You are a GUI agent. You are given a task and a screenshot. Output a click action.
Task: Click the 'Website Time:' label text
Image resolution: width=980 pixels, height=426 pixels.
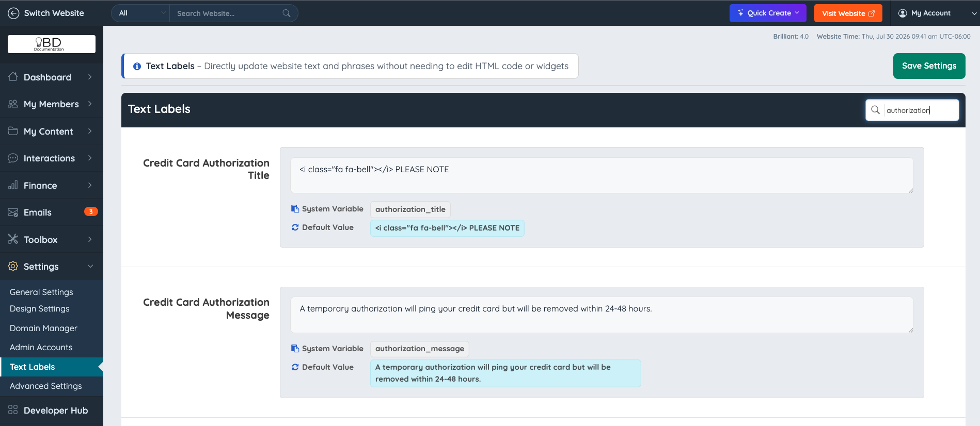tap(838, 37)
